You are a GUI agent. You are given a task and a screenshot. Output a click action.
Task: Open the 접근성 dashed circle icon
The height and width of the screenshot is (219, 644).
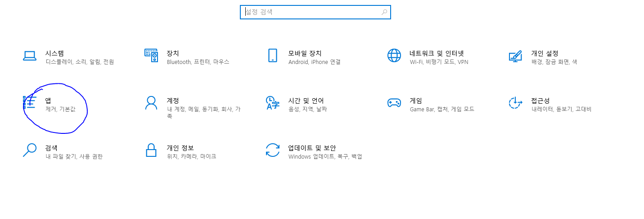pyautogui.click(x=515, y=103)
